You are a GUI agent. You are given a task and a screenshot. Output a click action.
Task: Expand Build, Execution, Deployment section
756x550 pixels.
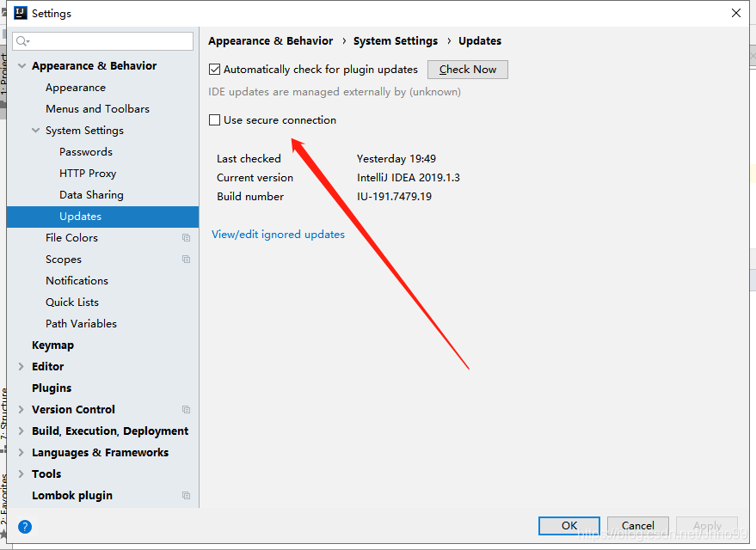(22, 431)
